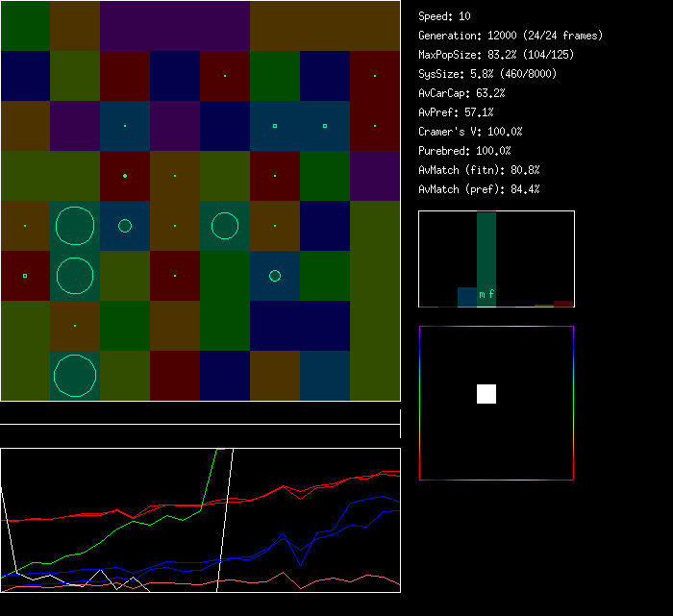The width and height of the screenshot is (673, 616).
Task: Click the small blue bar in the histogram
Action: click(466, 297)
